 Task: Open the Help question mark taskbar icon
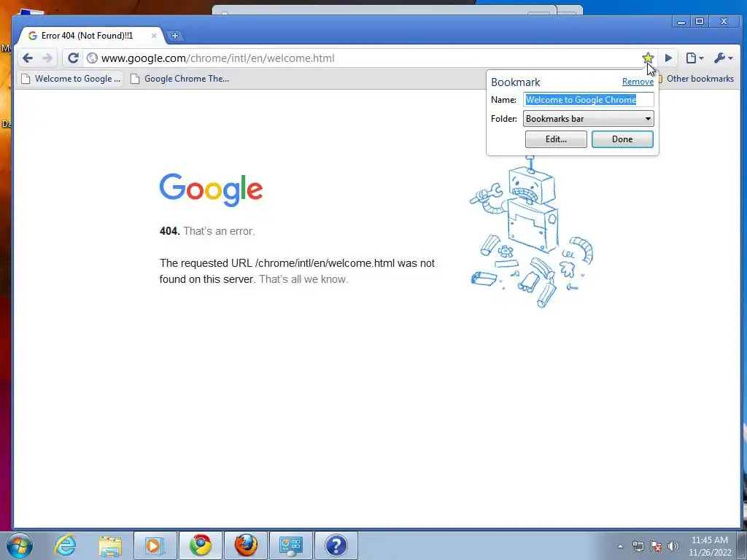(x=336, y=545)
